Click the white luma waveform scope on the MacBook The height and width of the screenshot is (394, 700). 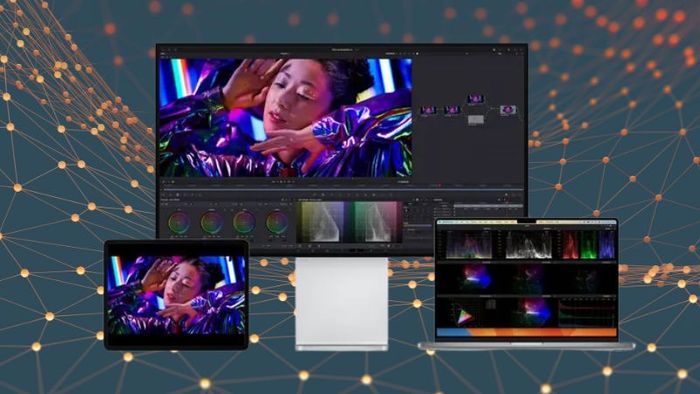point(528,245)
